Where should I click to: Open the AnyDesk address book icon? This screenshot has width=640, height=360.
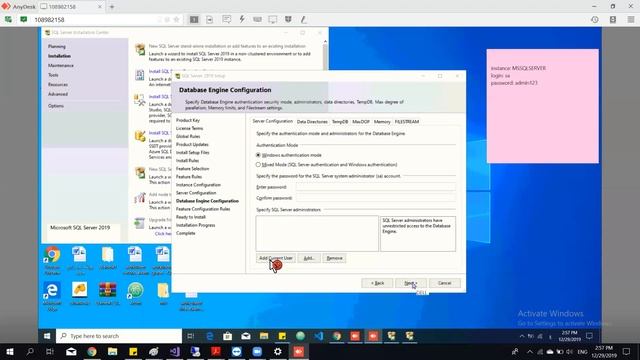[613, 20]
